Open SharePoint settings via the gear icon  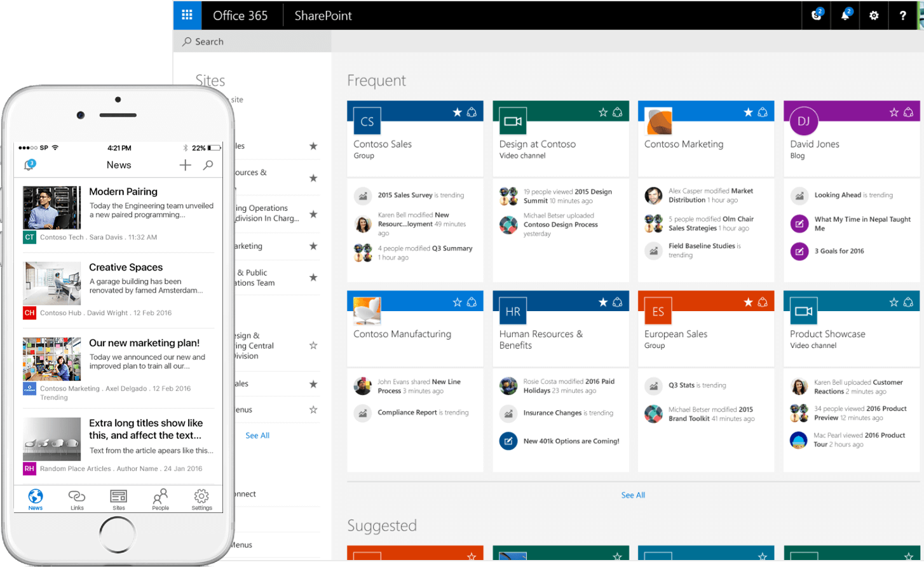click(874, 15)
